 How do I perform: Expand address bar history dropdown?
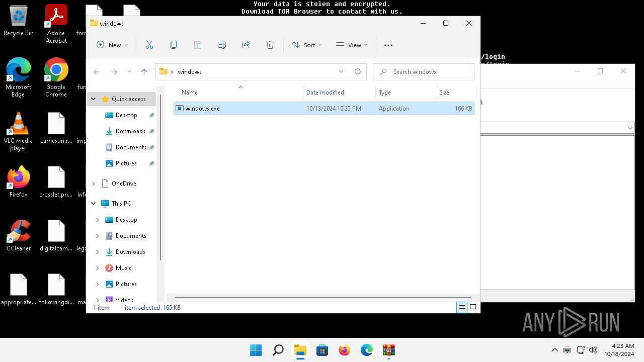pos(341,72)
